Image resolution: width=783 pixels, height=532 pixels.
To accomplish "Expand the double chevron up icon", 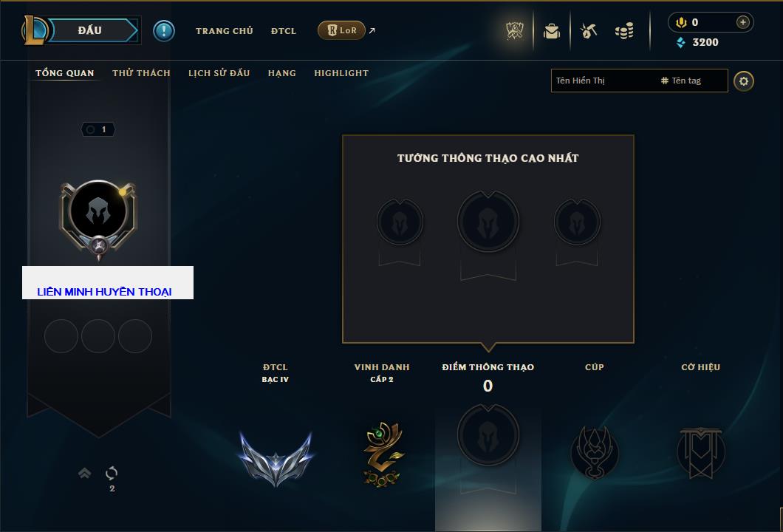I will pyautogui.click(x=84, y=473).
